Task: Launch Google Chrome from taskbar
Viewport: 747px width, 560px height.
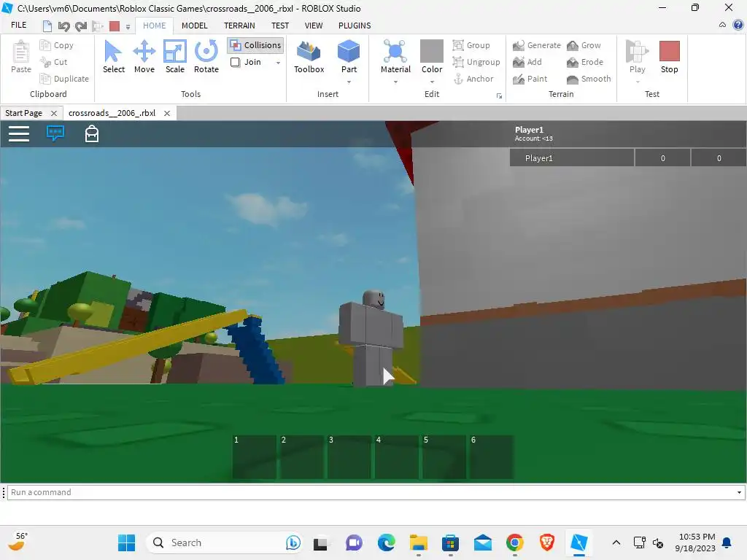Action: [515, 542]
